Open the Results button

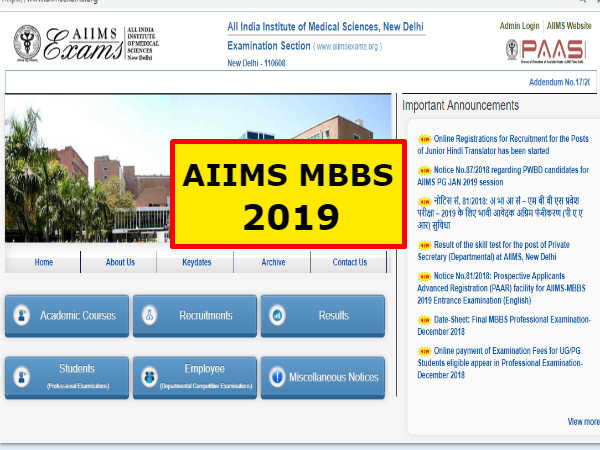coord(323,316)
